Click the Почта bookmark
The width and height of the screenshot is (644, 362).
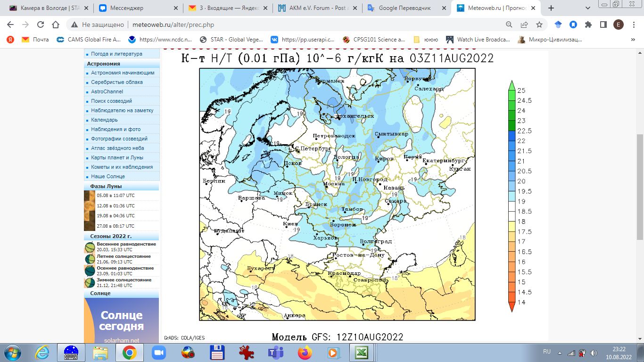click(35, 40)
